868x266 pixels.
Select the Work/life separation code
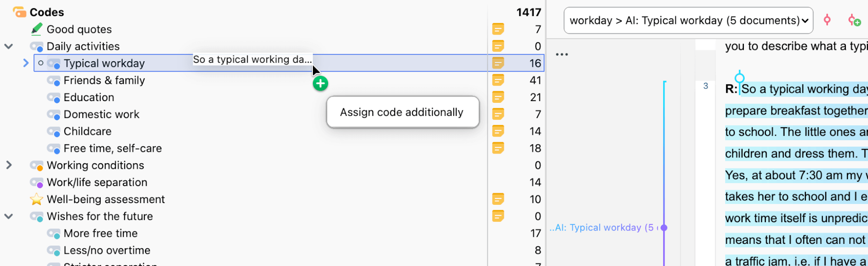tap(97, 182)
